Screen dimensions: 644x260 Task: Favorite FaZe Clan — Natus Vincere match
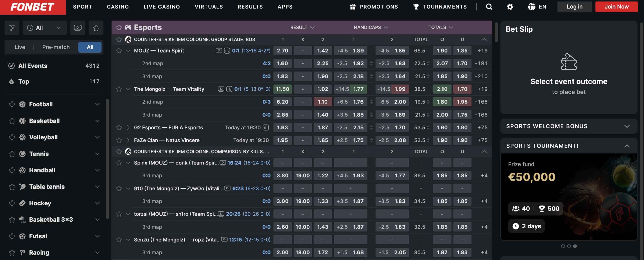[119, 140]
